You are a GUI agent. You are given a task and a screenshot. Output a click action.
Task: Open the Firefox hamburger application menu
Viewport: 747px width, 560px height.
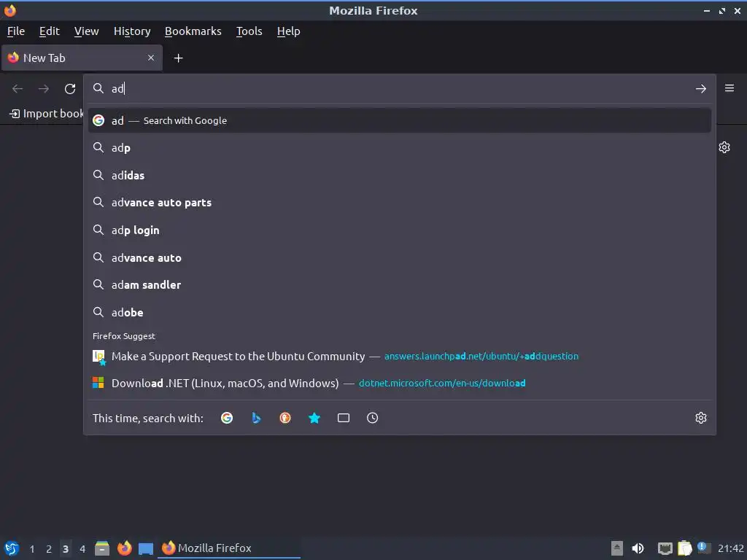click(x=729, y=88)
